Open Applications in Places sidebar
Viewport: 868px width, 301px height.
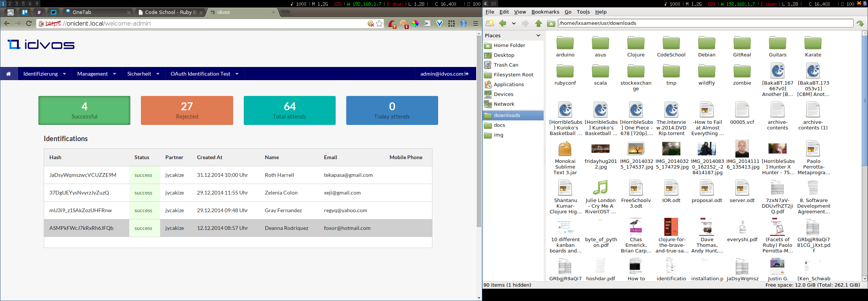[509, 84]
